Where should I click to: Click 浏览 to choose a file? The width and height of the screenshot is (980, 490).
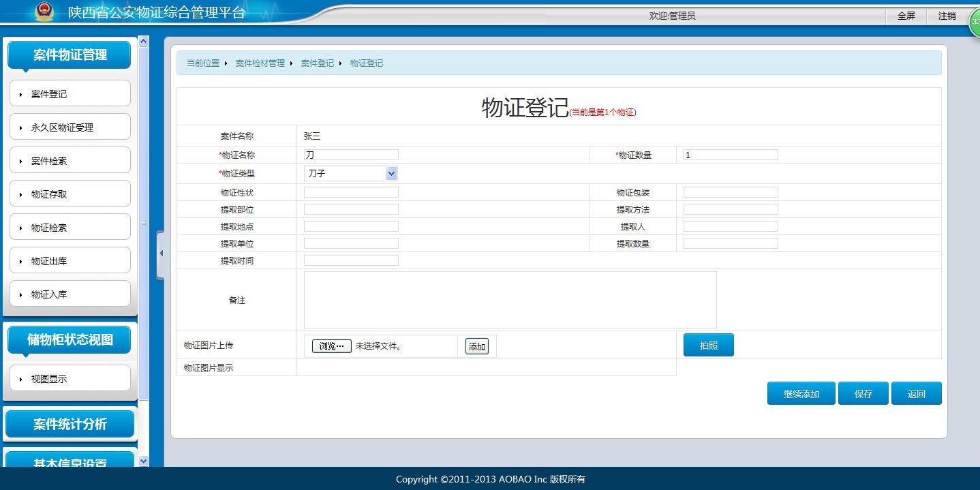331,346
